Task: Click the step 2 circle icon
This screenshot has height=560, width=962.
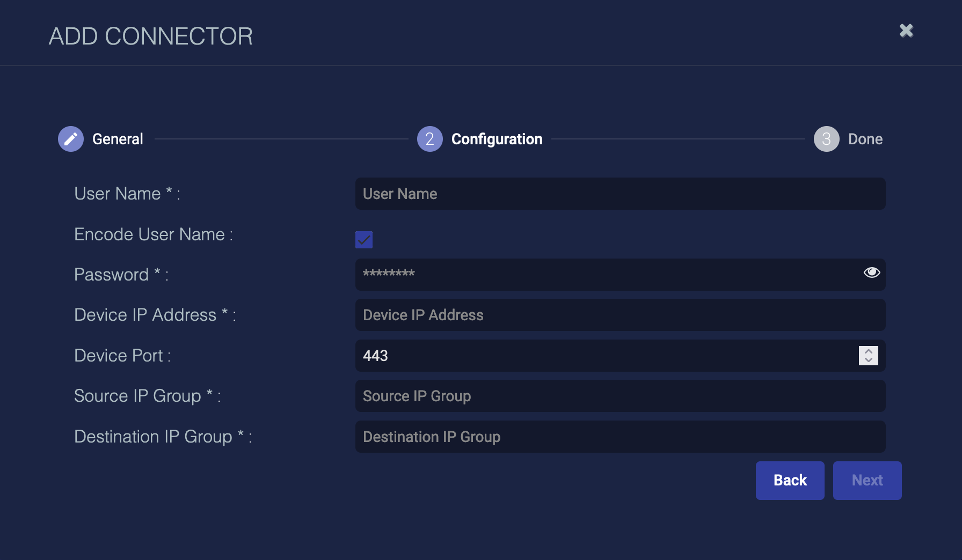Action: tap(429, 139)
